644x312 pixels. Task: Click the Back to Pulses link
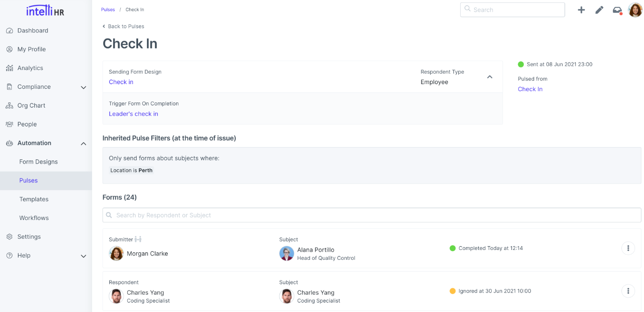(x=123, y=26)
